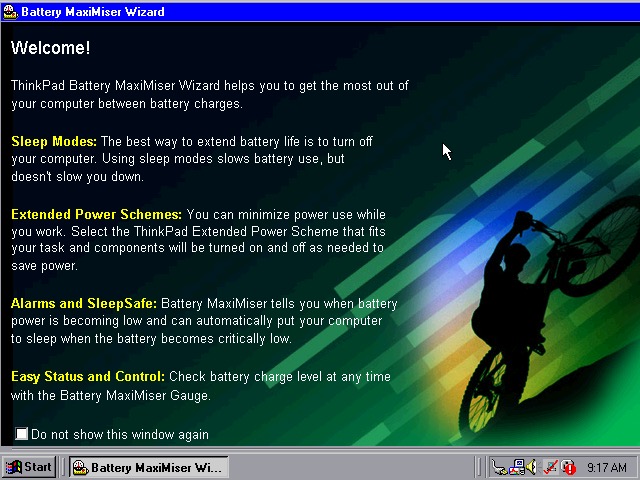Click the 'Alarms and SleepSafe:' heading
The width and height of the screenshot is (640, 480).
(84, 303)
